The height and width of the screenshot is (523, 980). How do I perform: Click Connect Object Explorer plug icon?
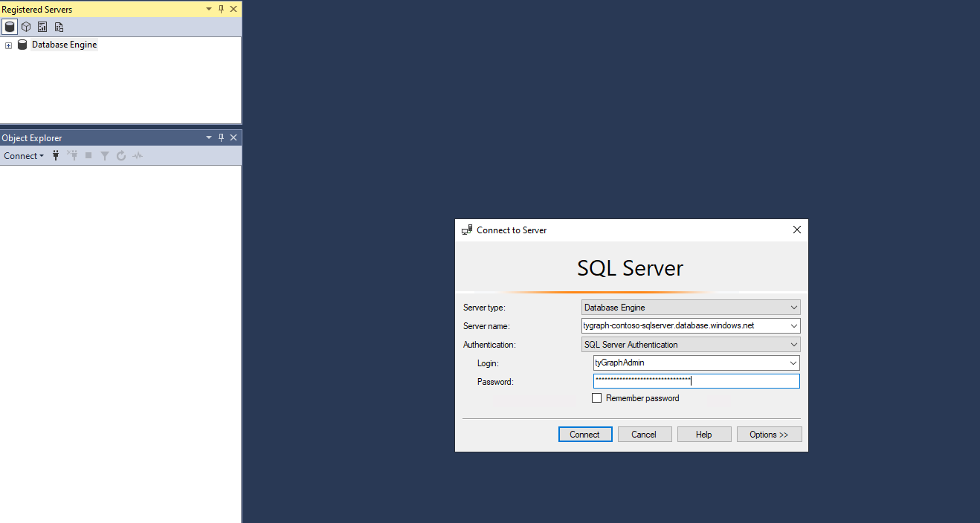coord(56,156)
